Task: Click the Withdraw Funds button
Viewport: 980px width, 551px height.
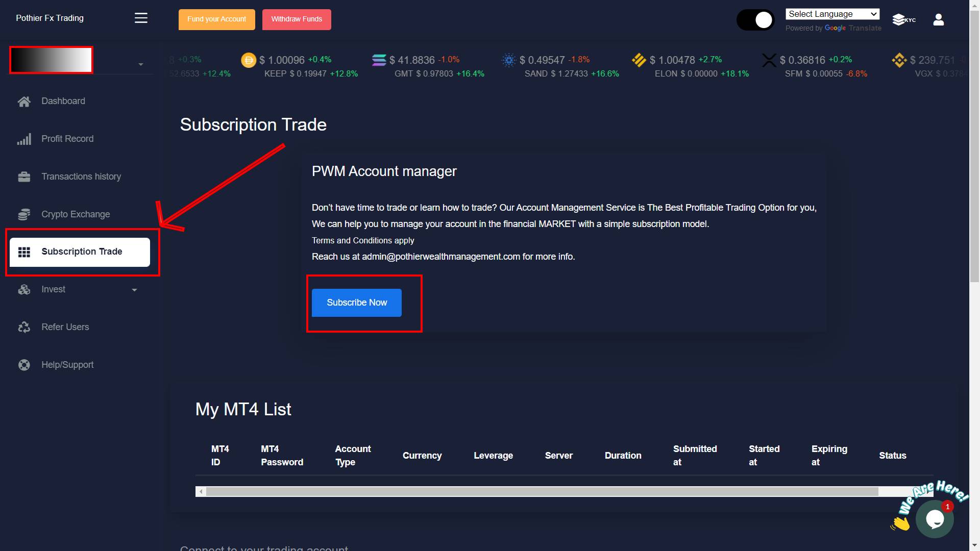Action: [297, 19]
